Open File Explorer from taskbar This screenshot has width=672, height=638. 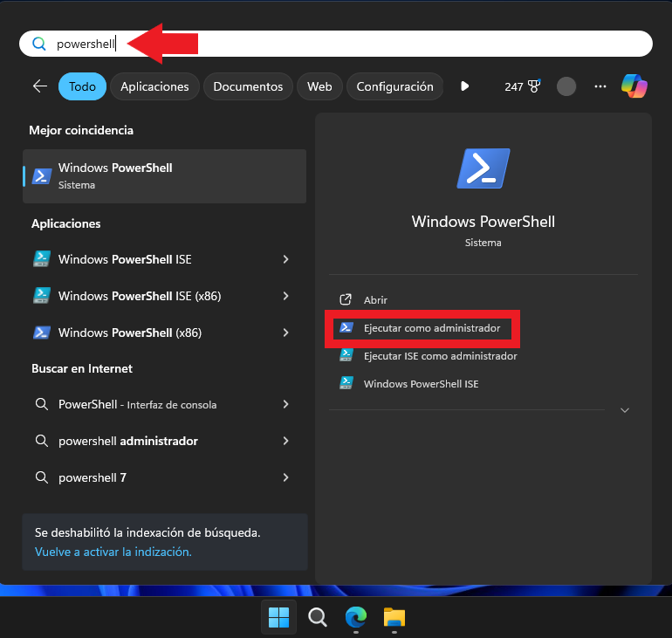(394, 617)
